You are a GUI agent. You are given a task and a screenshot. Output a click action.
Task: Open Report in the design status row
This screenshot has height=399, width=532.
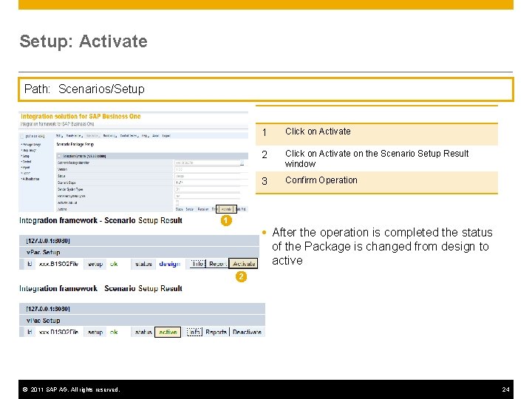point(217,264)
